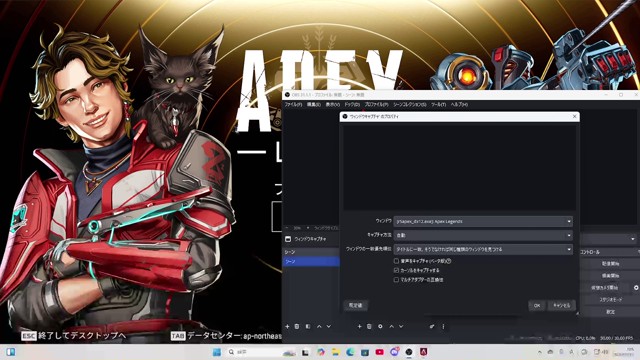
Task: Move source up with arrow icon
Action: pos(391,327)
